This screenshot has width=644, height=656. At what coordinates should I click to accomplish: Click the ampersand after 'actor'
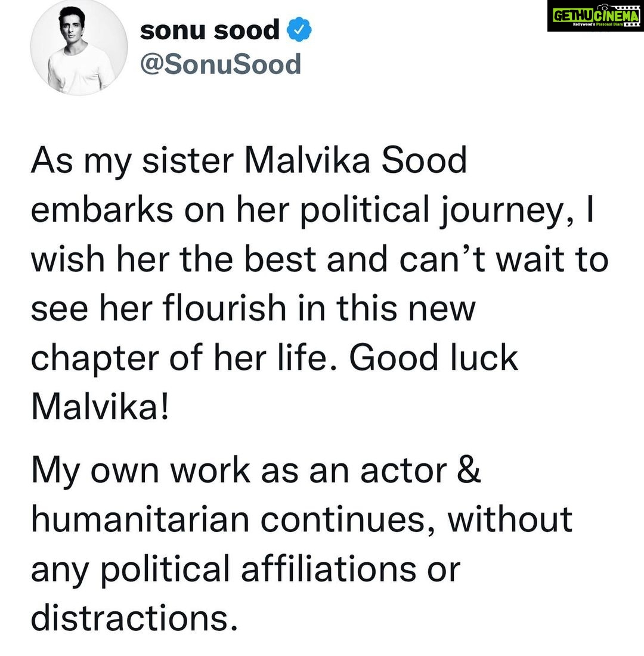469,471
